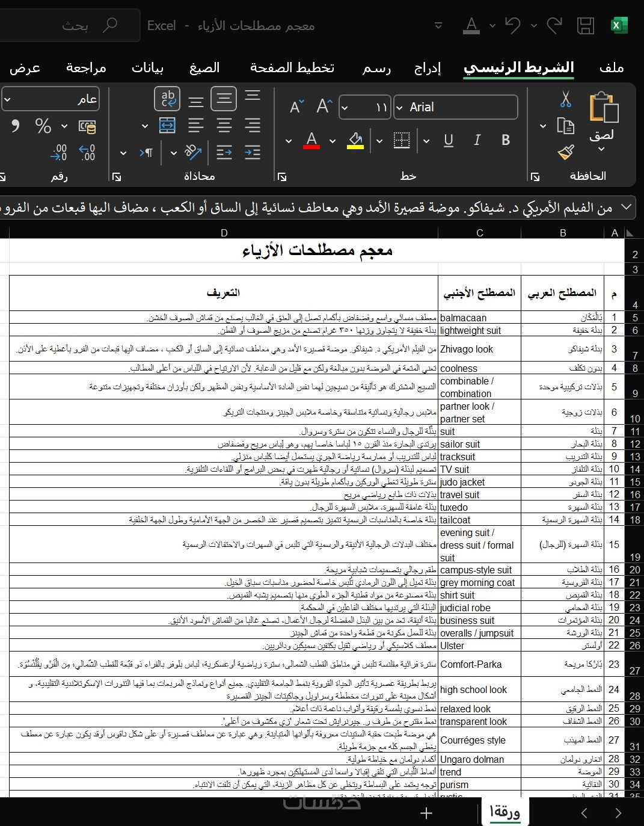
Task: Click the Increase Indent icon
Action: click(253, 152)
